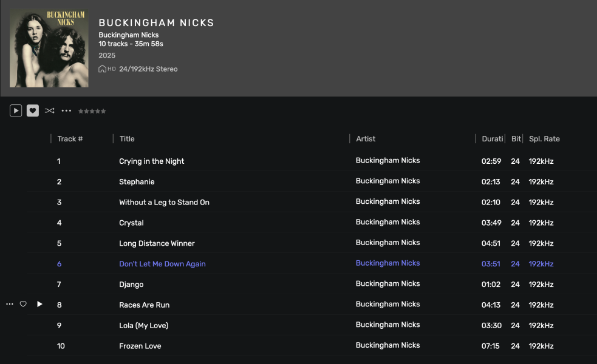Viewport: 597px width, 364px height.
Task: Sort by the Artist column header
Action: click(x=366, y=139)
